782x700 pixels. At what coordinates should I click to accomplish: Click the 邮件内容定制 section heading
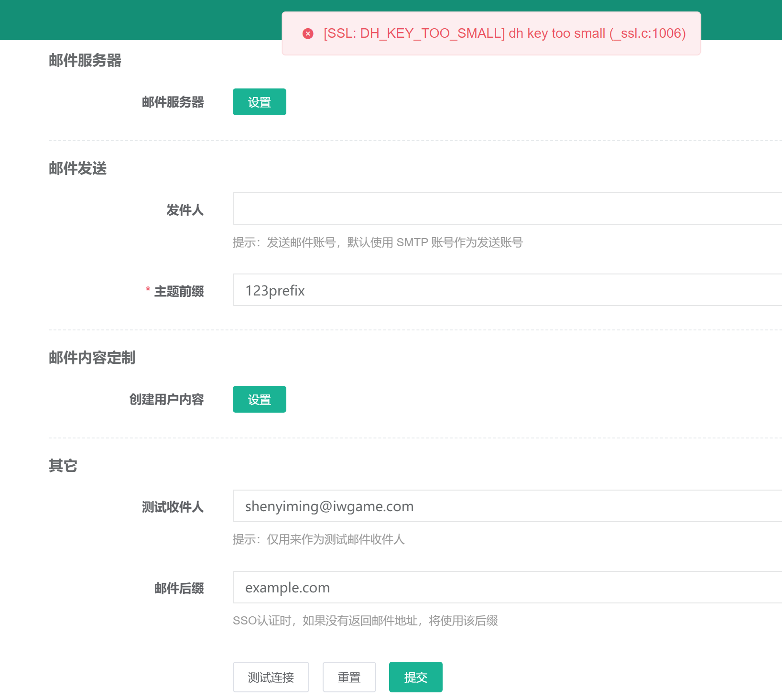tap(92, 358)
